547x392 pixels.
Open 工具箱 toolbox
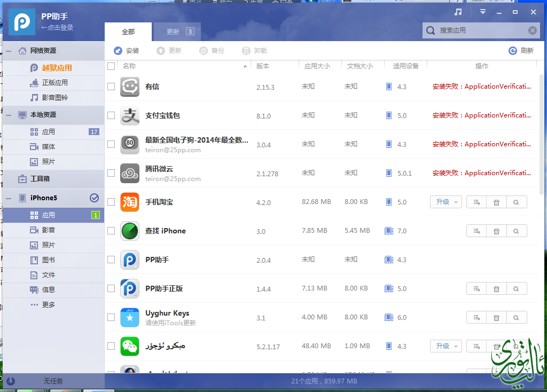tap(53, 178)
